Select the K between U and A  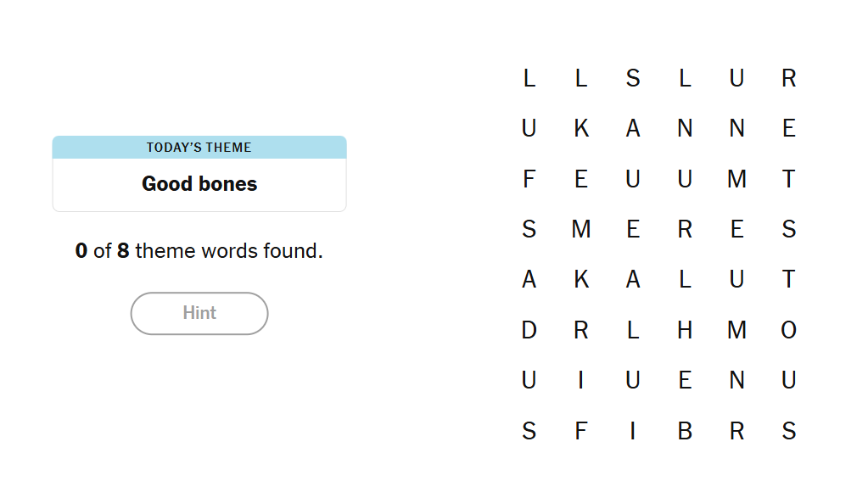pos(581,128)
